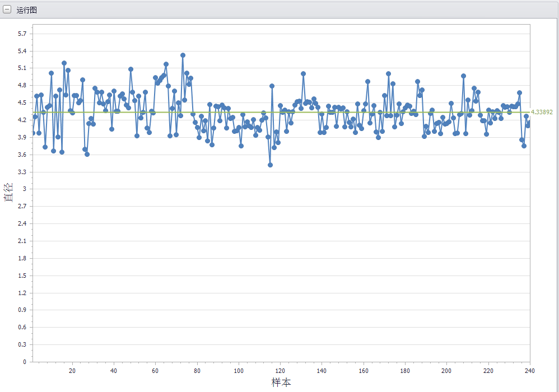This screenshot has height=392, width=559.
Task: Collapse the 运行图 panel with the minus button
Action: pyautogui.click(x=7, y=10)
